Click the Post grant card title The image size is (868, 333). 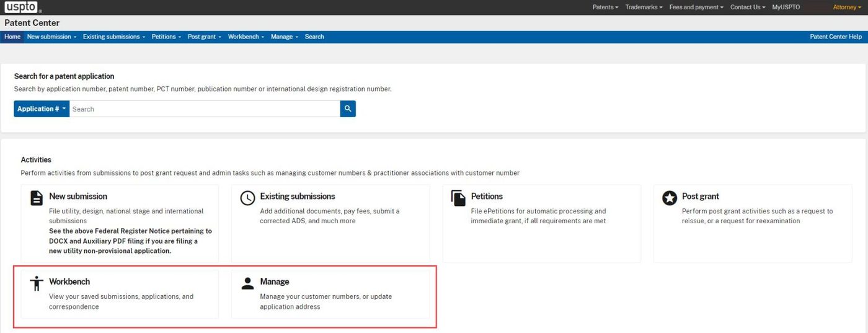[x=701, y=196]
